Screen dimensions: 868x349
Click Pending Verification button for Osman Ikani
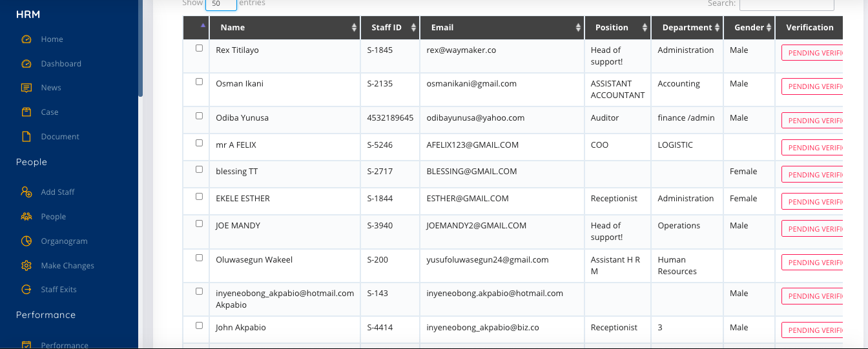click(812, 86)
